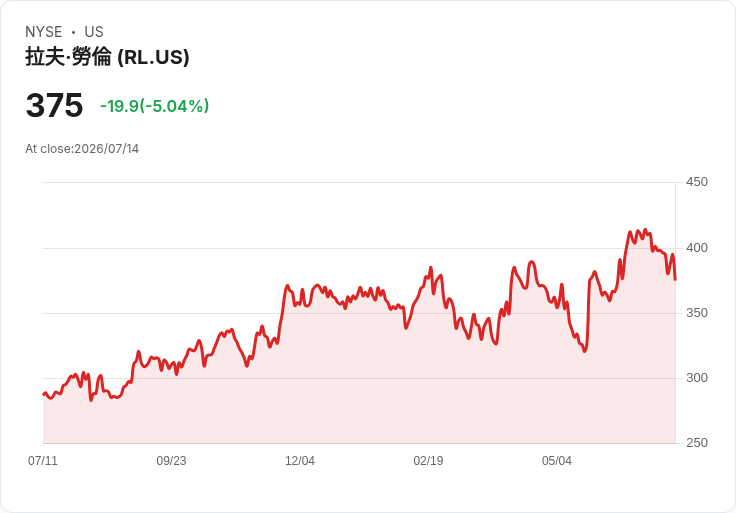
Task: Click the 450 price axis label
Action: tap(697, 182)
